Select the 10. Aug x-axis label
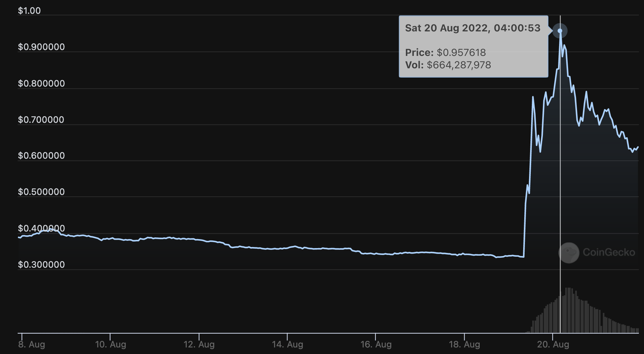 pos(110,344)
